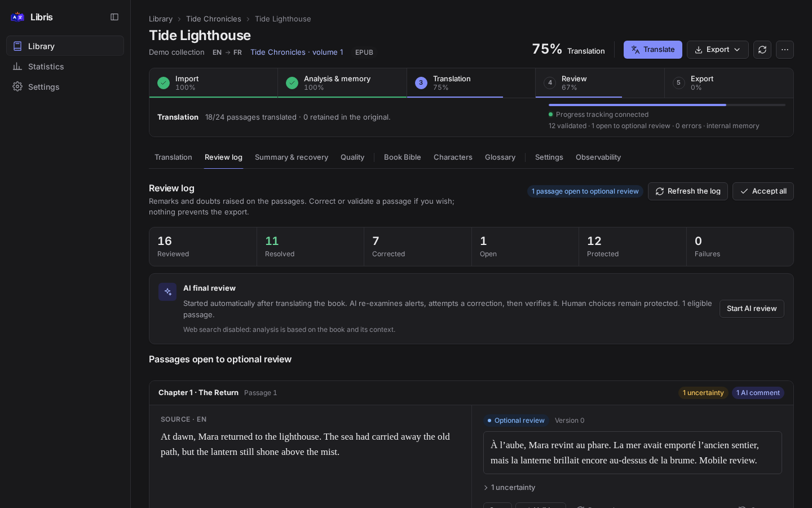The height and width of the screenshot is (508, 812).
Task: Click the 1 AI comment badge
Action: (x=758, y=393)
